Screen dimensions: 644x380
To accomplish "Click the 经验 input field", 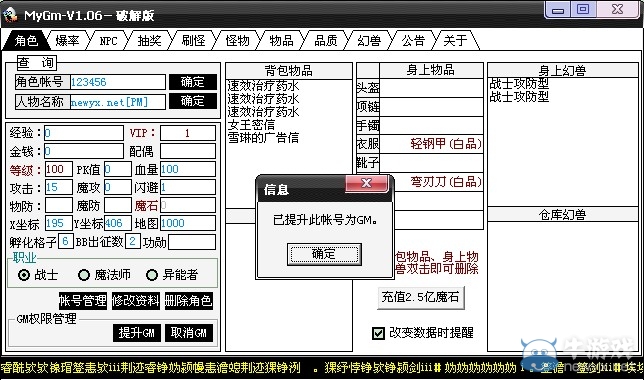I will pos(84,133).
